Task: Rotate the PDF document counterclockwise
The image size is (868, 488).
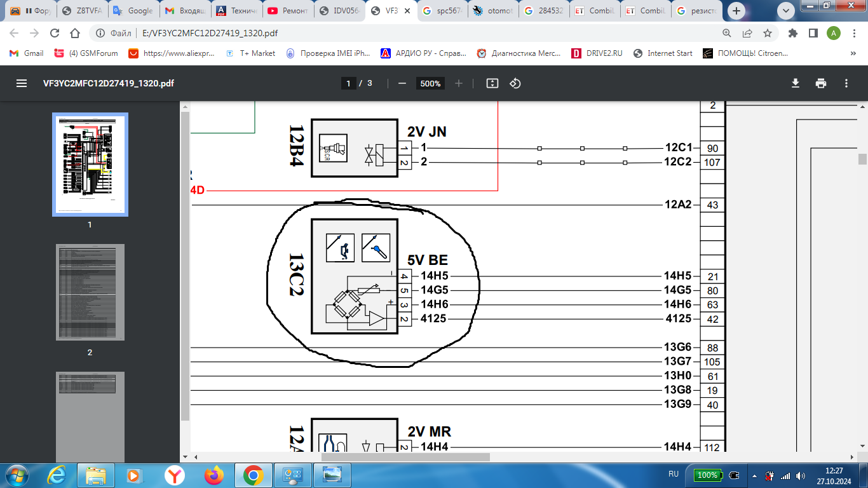Action: (515, 83)
